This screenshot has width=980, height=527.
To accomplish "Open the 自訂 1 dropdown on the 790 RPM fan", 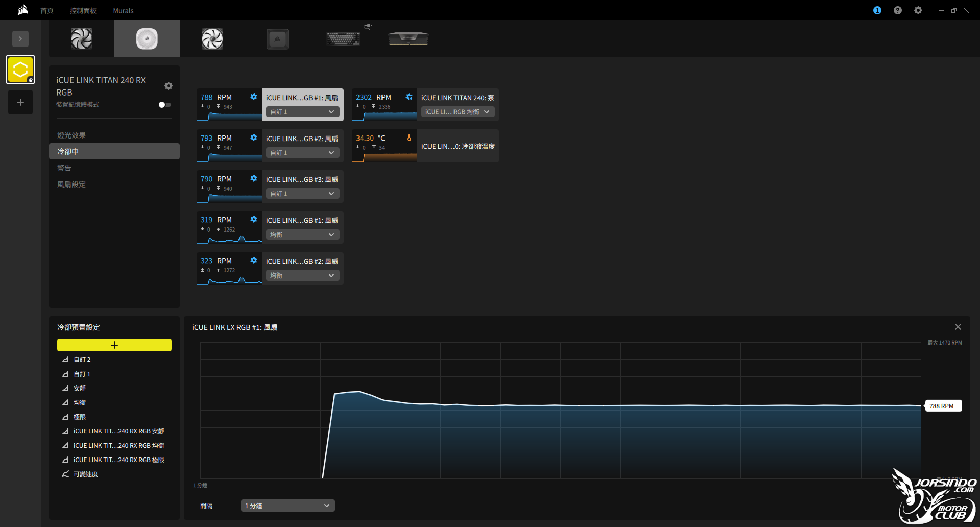I will click(303, 194).
